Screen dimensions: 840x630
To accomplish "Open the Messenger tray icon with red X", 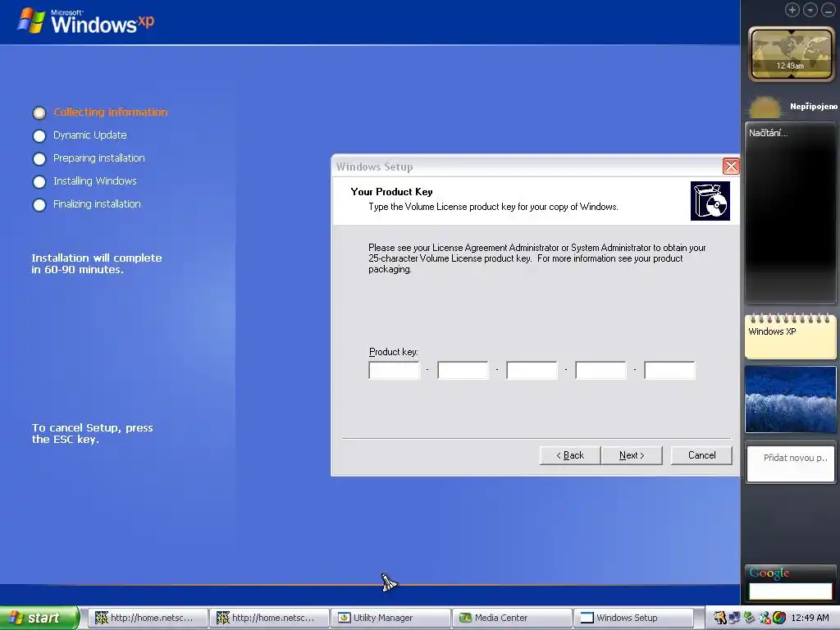I will coord(765,618).
